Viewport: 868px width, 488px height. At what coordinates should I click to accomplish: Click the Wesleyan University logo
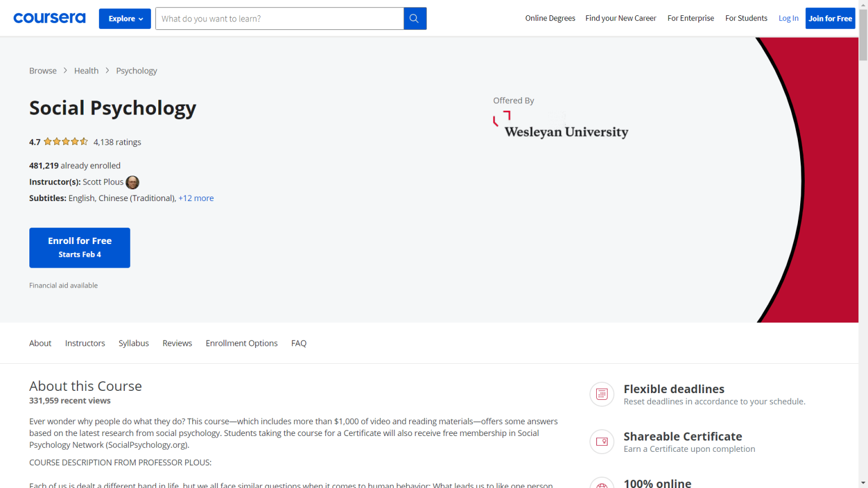(561, 125)
